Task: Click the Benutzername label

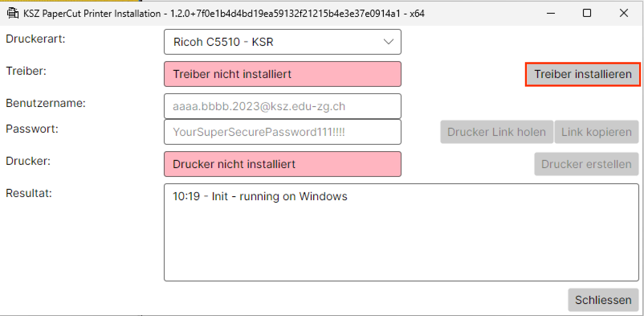Action: (x=46, y=103)
